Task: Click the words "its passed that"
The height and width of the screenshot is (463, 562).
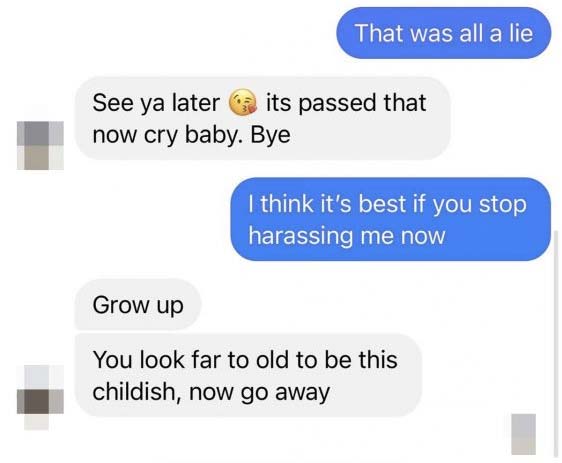Action: tap(346, 104)
